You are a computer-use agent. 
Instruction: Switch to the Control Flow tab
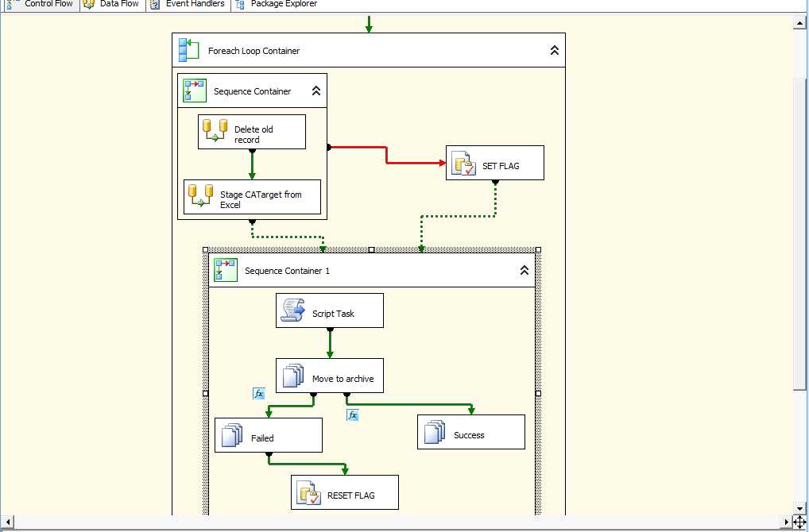point(41,5)
